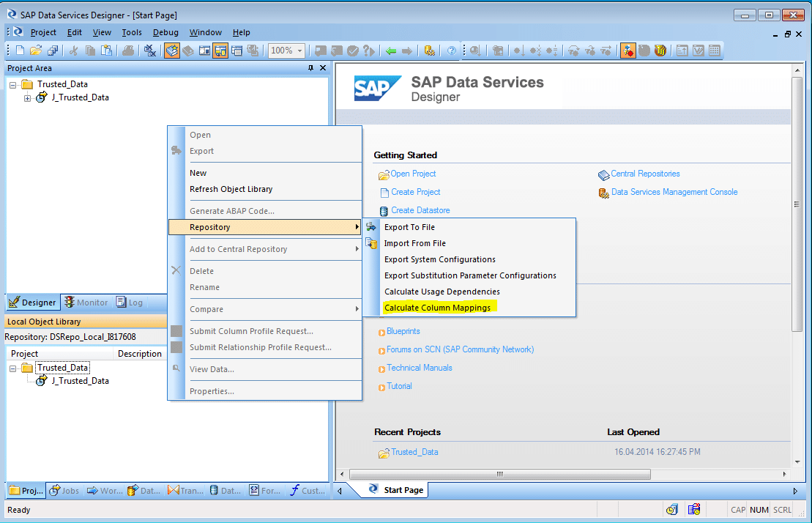
Task: Open the Project menu
Action: pos(43,32)
